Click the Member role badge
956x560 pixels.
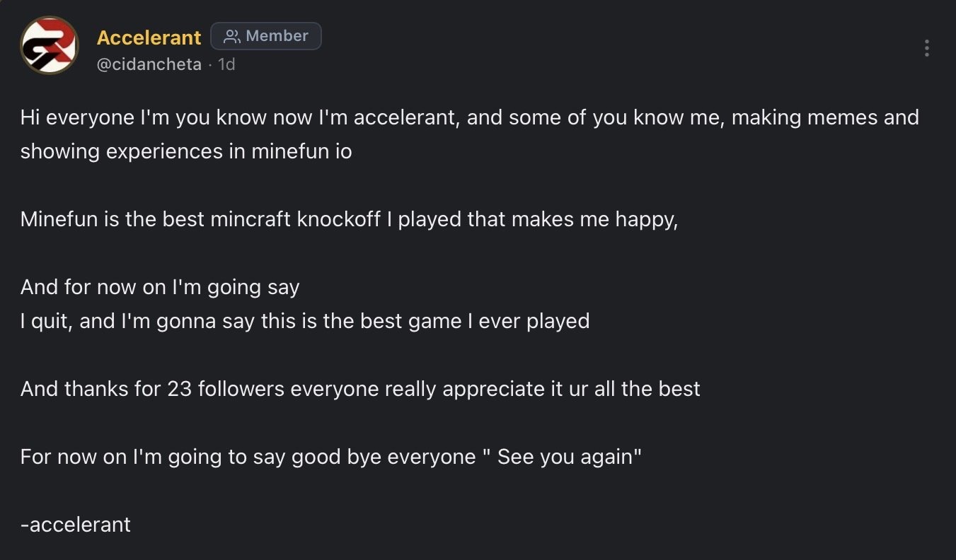[266, 36]
